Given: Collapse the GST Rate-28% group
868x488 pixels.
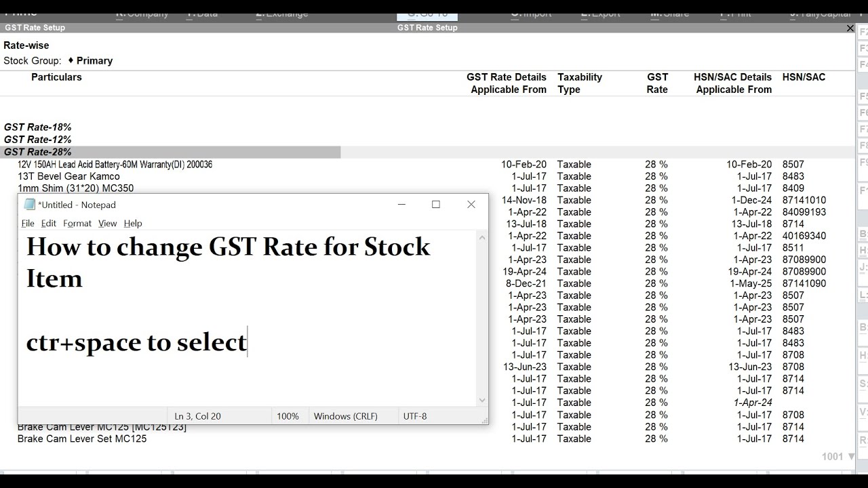Looking at the screenshot, I should coord(37,152).
